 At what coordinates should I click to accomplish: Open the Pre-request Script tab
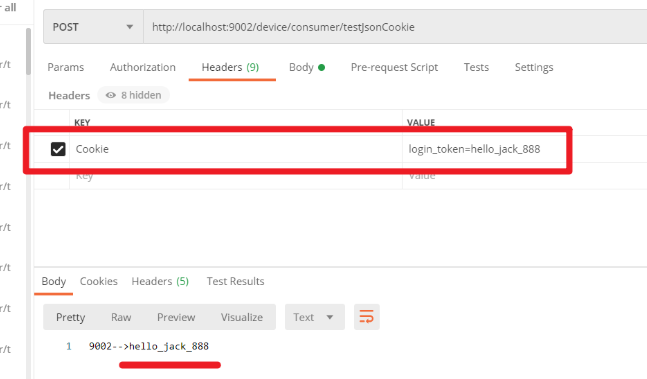pos(394,67)
